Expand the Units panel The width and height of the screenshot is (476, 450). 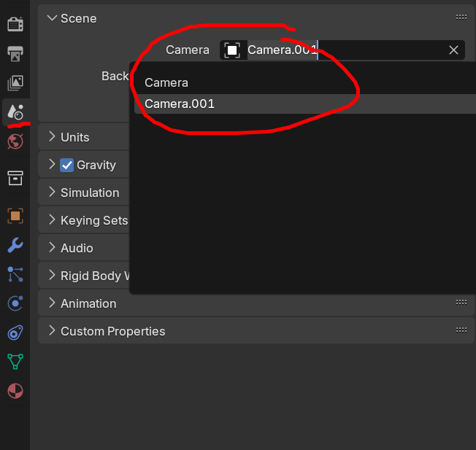pos(53,136)
